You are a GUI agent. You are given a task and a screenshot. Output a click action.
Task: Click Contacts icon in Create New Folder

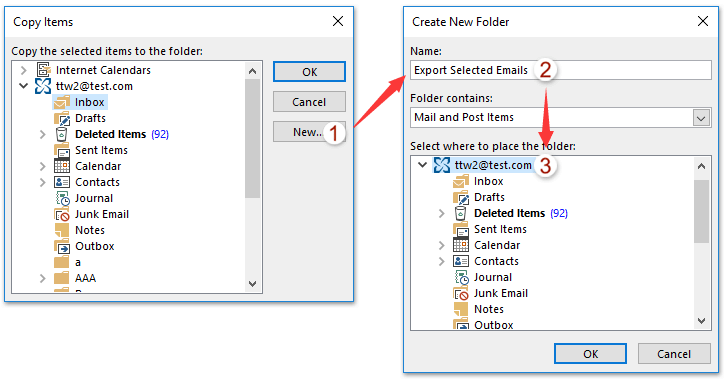(x=461, y=261)
